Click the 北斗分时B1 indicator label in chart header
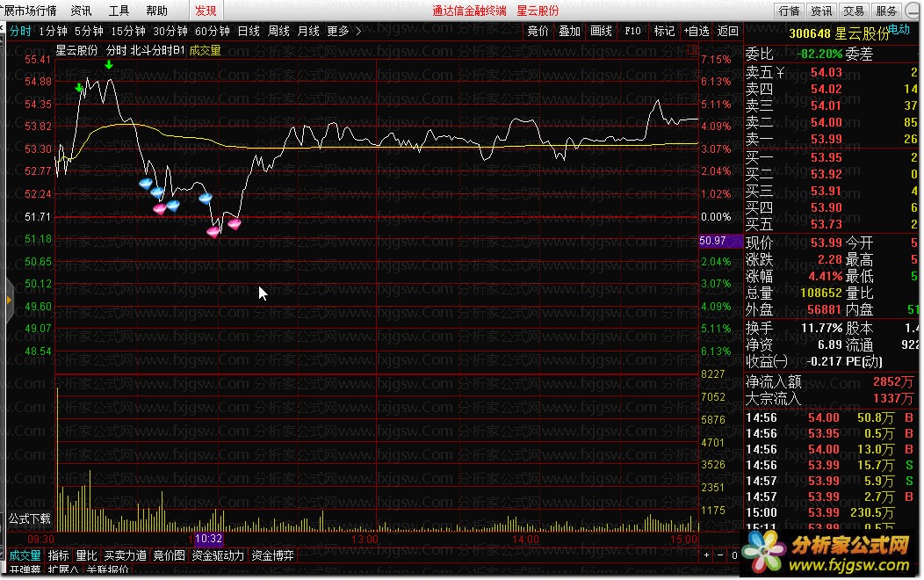The width and height of the screenshot is (924, 580). point(156,51)
